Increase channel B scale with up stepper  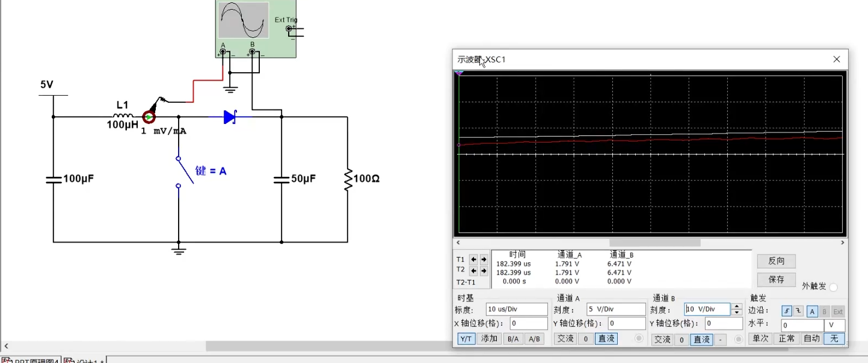point(737,306)
